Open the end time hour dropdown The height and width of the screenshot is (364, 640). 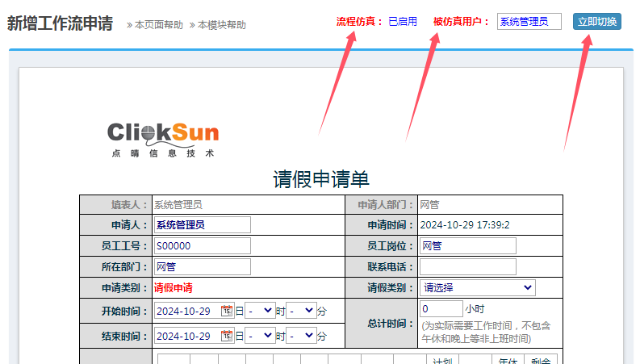(x=260, y=336)
